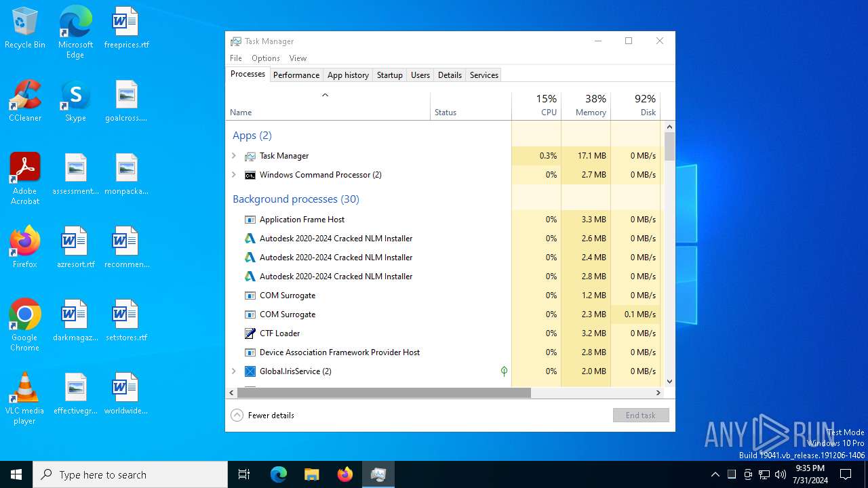This screenshot has width=868, height=488.
Task: Click the Background processes (30) heading
Action: click(296, 199)
